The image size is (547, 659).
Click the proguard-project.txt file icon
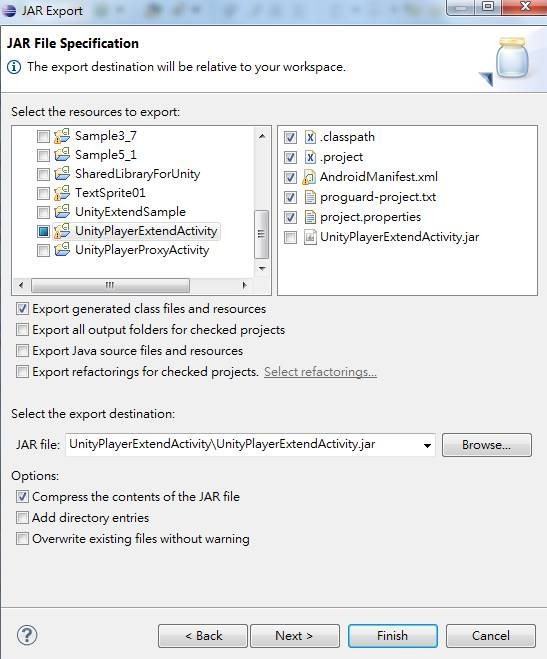tap(310, 197)
